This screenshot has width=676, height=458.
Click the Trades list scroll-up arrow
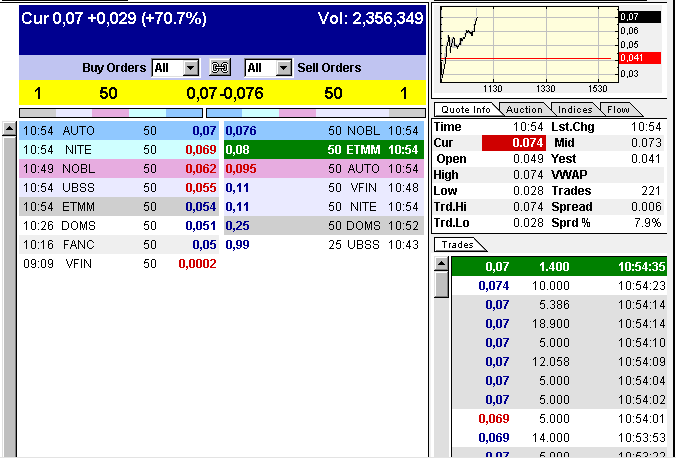coord(441,264)
